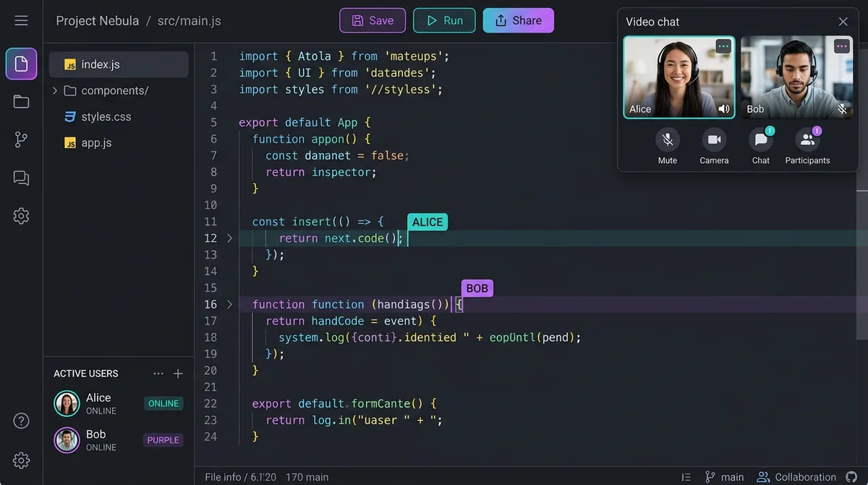Open Alice's video tile options menu
868x485 pixels.
click(x=723, y=46)
